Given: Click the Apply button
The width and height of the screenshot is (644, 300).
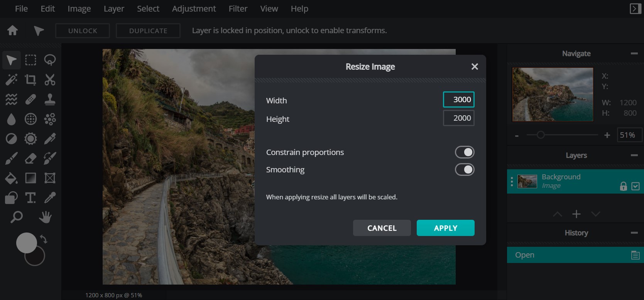Looking at the screenshot, I should (x=445, y=228).
